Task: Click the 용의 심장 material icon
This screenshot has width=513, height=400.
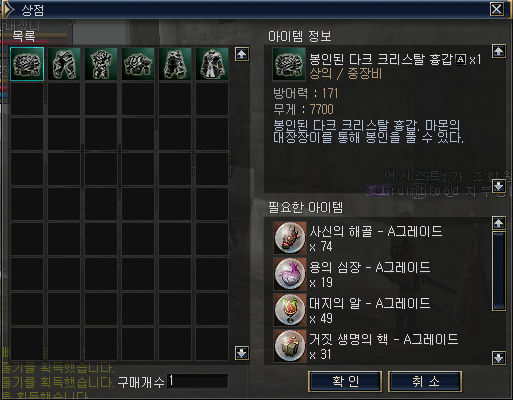Action: point(290,274)
